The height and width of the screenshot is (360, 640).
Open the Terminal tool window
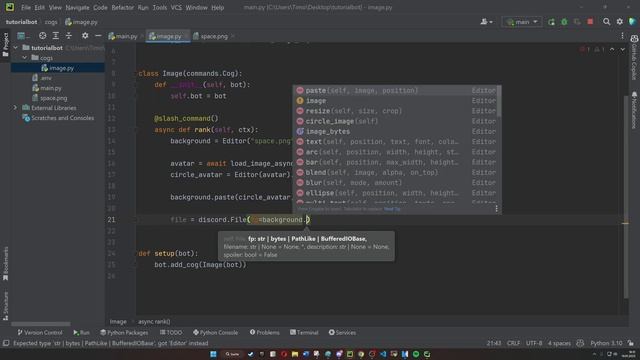304,333
